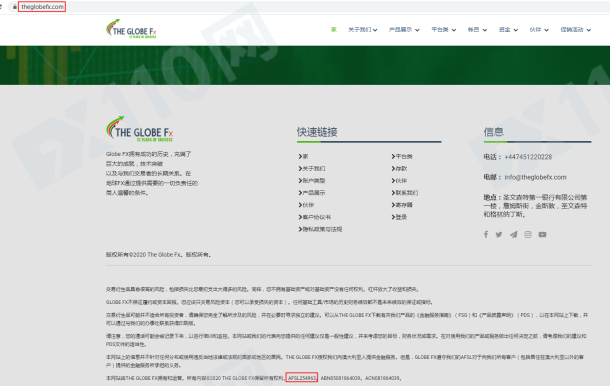Click The Globe Fx logo in header
The image size is (610, 386).
point(131,29)
